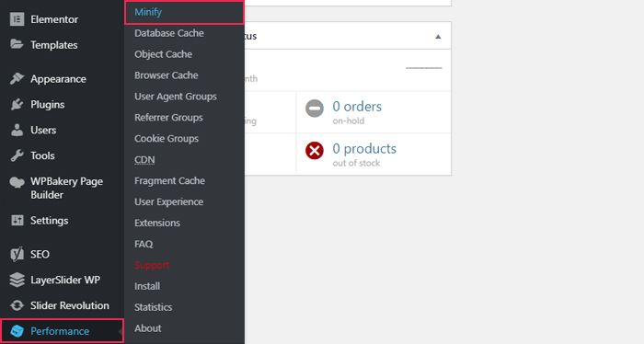The width and height of the screenshot is (644, 344).
Task: Open the Slider Revolution menu label
Action: pos(70,305)
